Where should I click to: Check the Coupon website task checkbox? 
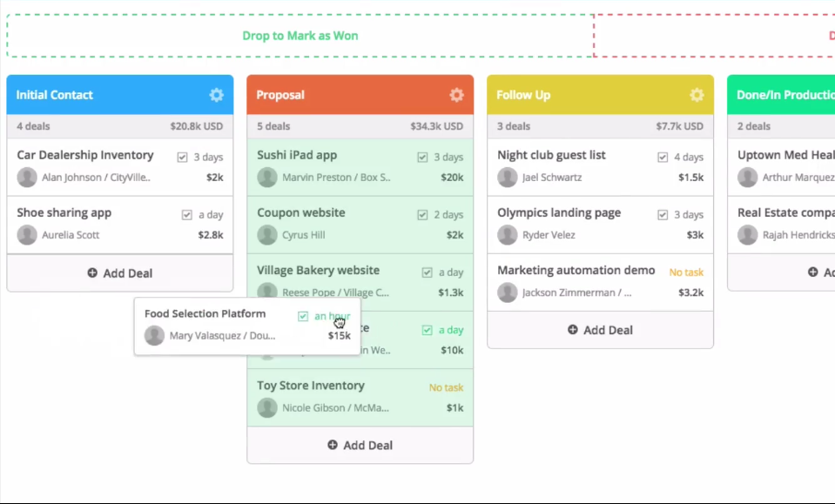[422, 214]
